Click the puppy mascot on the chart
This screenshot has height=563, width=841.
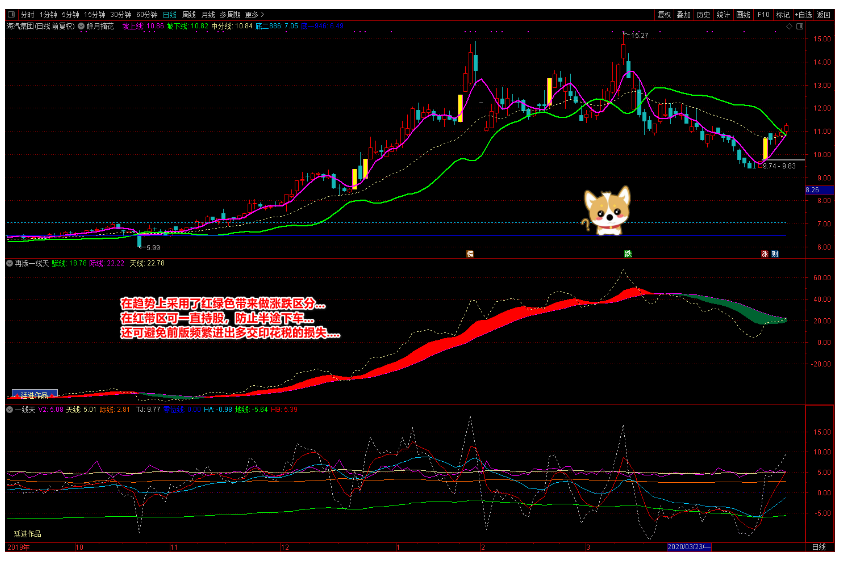608,212
